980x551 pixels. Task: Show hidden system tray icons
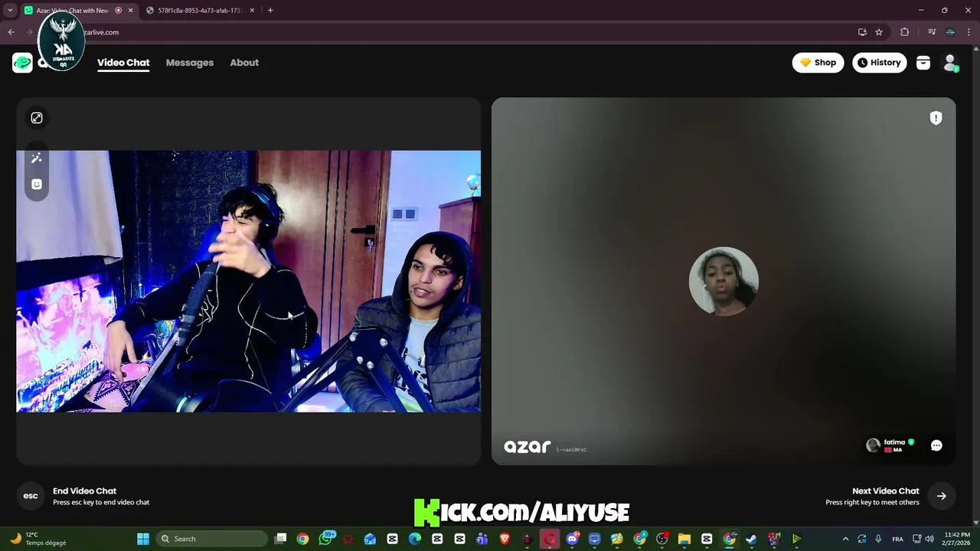point(845,539)
